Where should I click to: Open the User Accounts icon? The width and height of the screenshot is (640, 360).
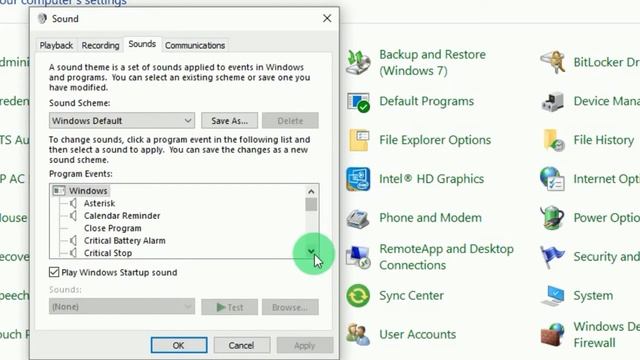[x=358, y=334]
